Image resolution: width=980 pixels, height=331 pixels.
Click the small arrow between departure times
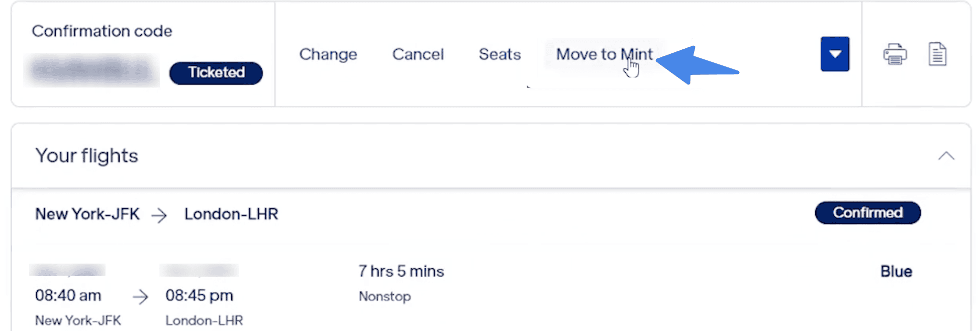141,297
